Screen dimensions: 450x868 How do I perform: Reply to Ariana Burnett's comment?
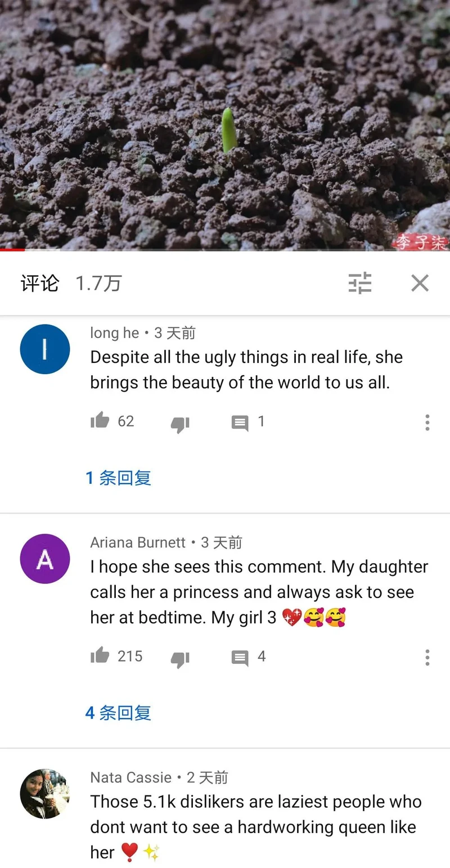(x=240, y=658)
